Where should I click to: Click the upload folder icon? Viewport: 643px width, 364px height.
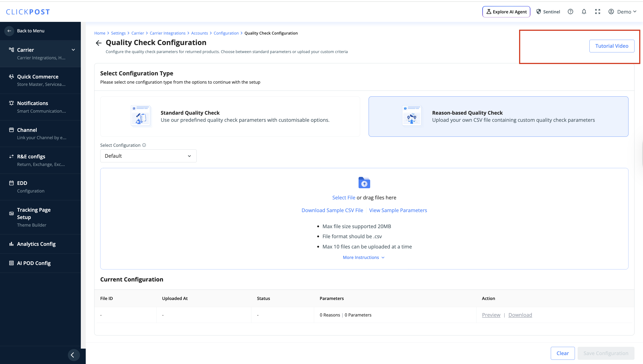[x=364, y=183]
